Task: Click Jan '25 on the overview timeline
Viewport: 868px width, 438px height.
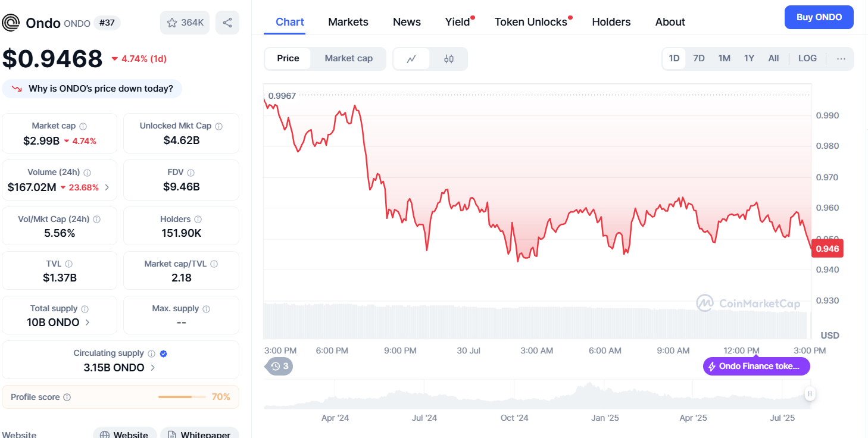Action: point(605,418)
